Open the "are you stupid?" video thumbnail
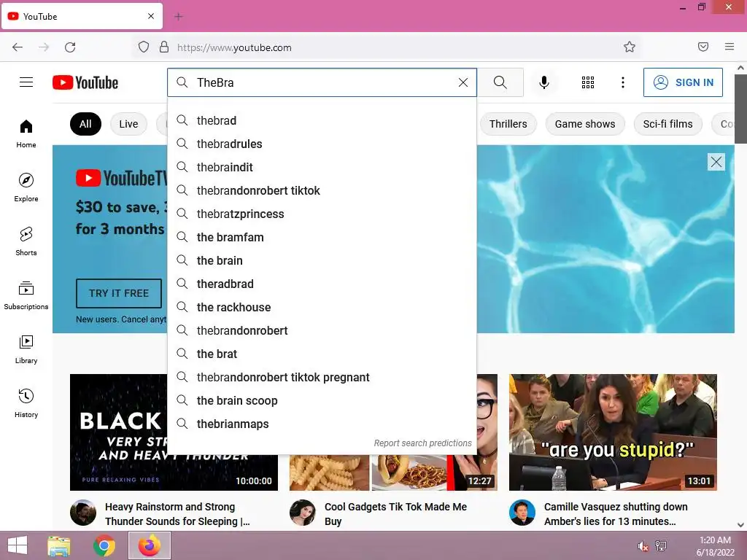 click(613, 432)
